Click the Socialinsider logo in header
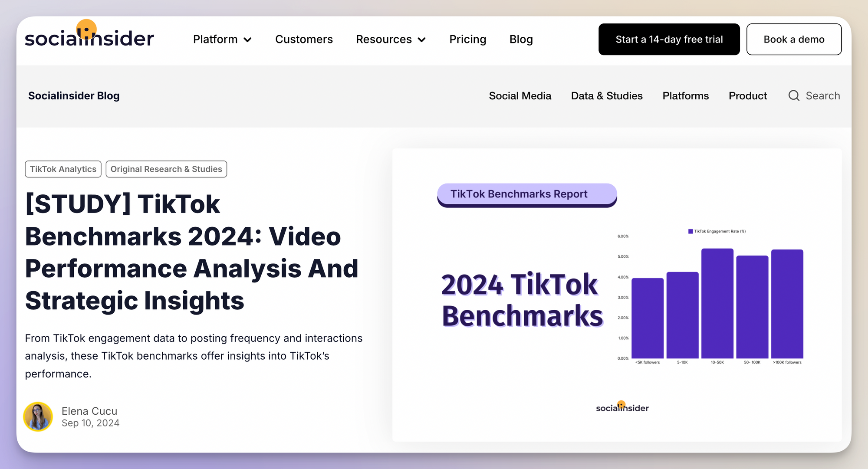The height and width of the screenshot is (469, 868). coord(89,34)
